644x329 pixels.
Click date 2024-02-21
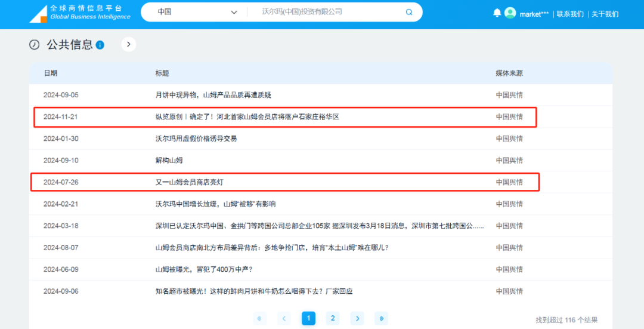[61, 204]
